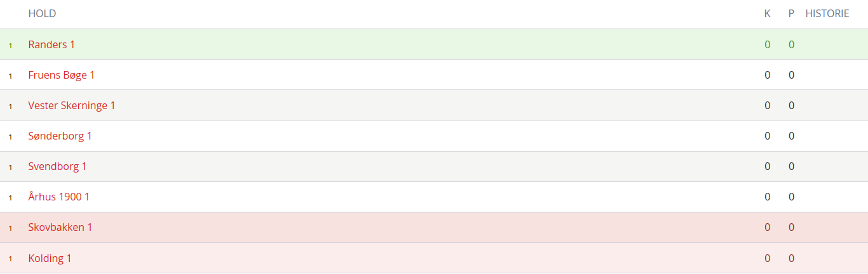Select the Kolding 1 team link

coord(50,258)
